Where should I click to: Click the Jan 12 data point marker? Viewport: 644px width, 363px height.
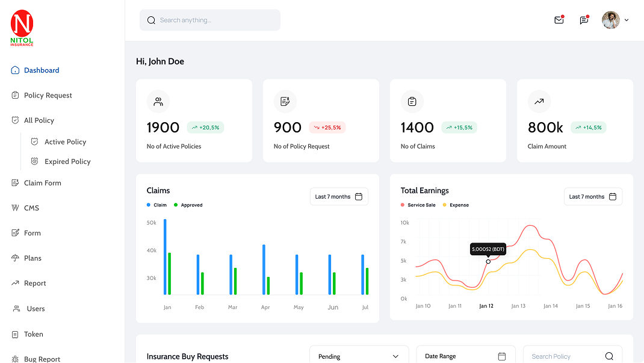pyautogui.click(x=488, y=261)
